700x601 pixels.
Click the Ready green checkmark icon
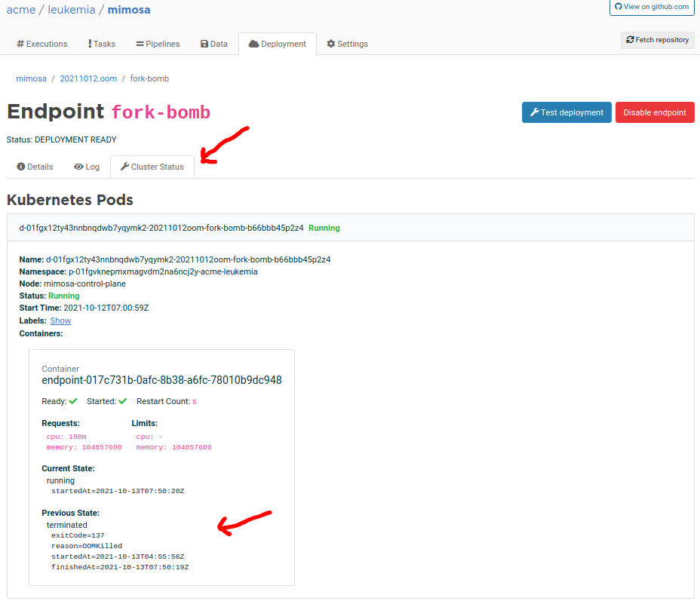(73, 401)
